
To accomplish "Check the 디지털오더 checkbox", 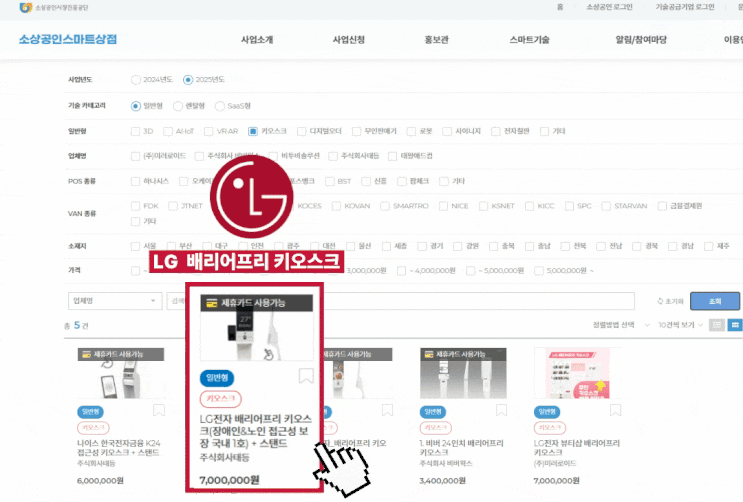I will 301,131.
